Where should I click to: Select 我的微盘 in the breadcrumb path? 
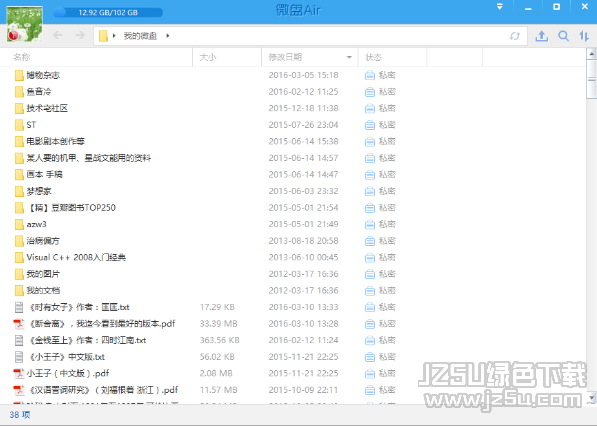point(140,36)
